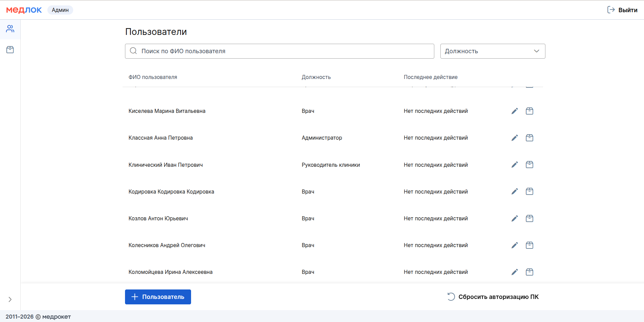Edit user Коломойцева Ирина Алексеевна
644x322 pixels.
(x=515, y=272)
